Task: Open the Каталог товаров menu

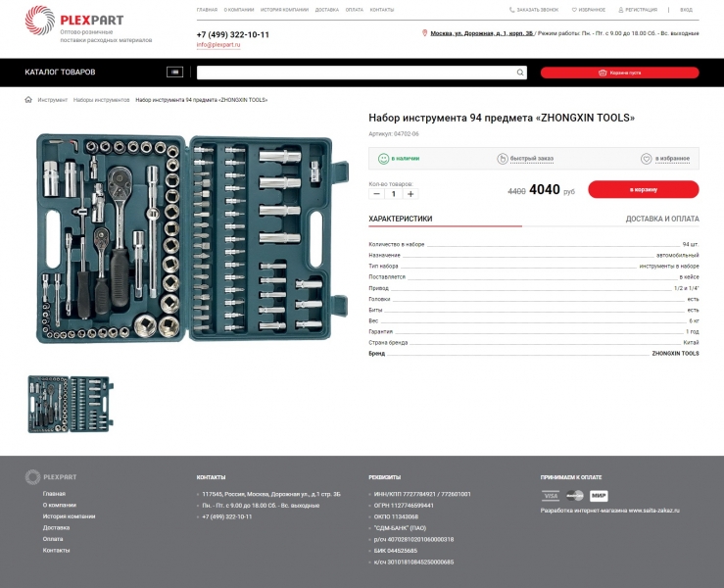Action: pyautogui.click(x=60, y=73)
